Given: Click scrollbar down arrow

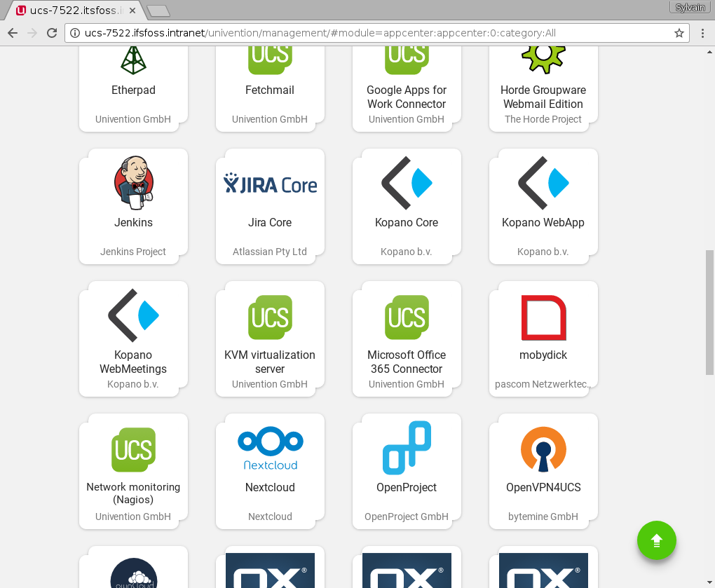Looking at the screenshot, I should 709,582.
